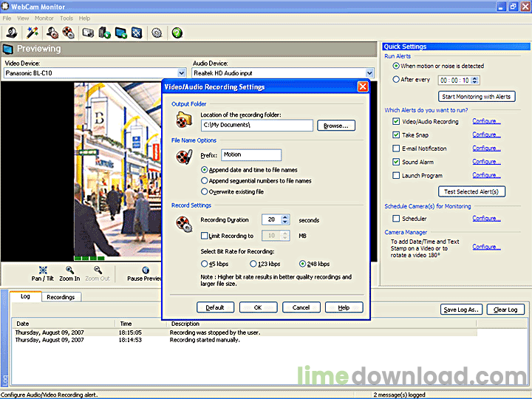The height and width of the screenshot is (399, 532).
Task: Click the monitor with green arrow icon
Action: click(x=120, y=33)
